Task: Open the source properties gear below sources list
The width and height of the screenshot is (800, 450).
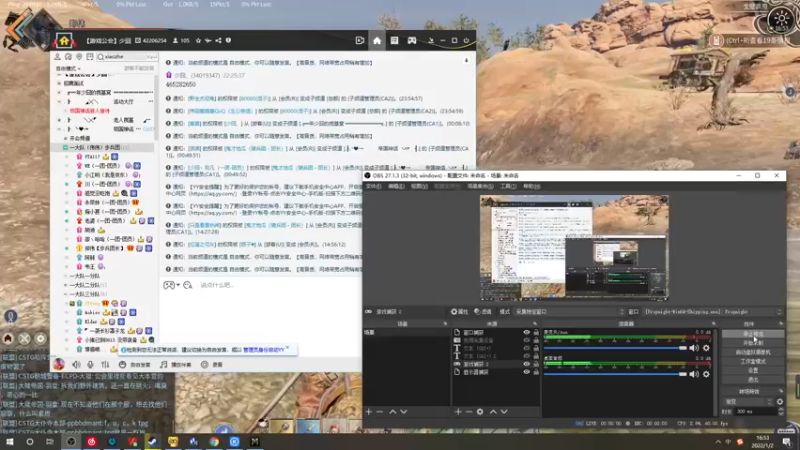Action: [x=480, y=411]
